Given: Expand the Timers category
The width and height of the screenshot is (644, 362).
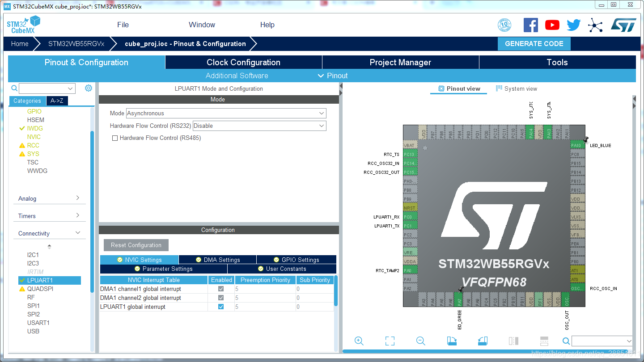Looking at the screenshot, I should [x=49, y=216].
